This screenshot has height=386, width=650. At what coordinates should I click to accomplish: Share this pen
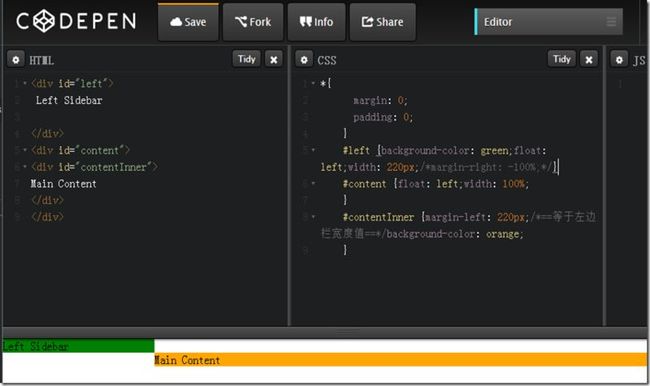(x=383, y=22)
